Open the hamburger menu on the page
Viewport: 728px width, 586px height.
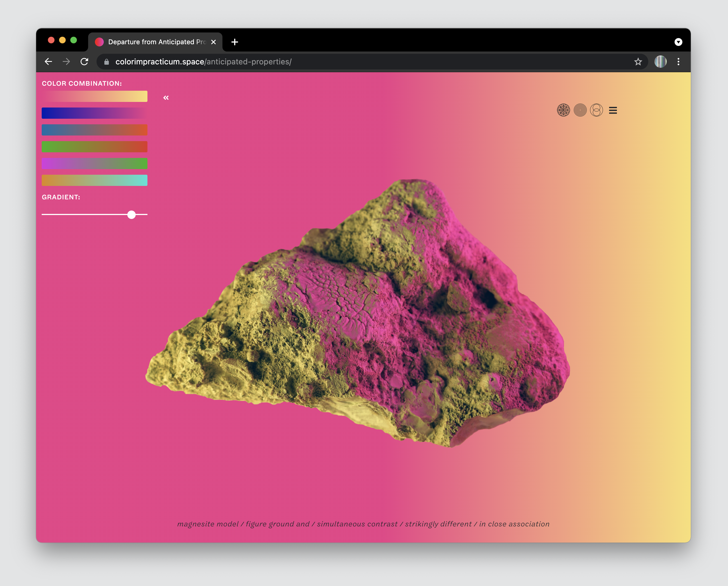(613, 111)
